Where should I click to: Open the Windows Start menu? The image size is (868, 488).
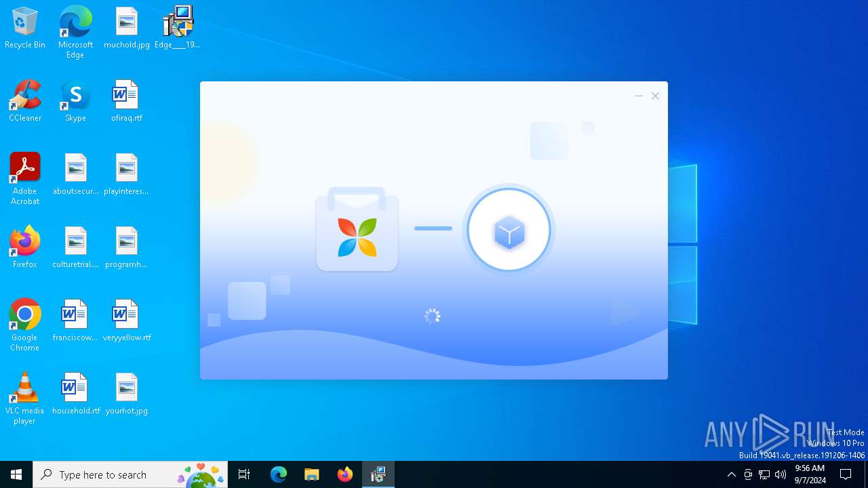click(x=16, y=474)
